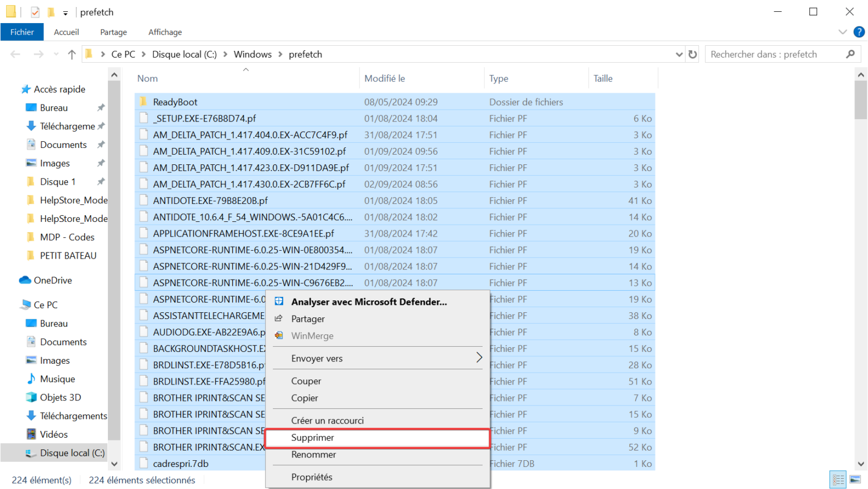
Task: Switch to the Affichage ribbon tab
Action: click(164, 32)
